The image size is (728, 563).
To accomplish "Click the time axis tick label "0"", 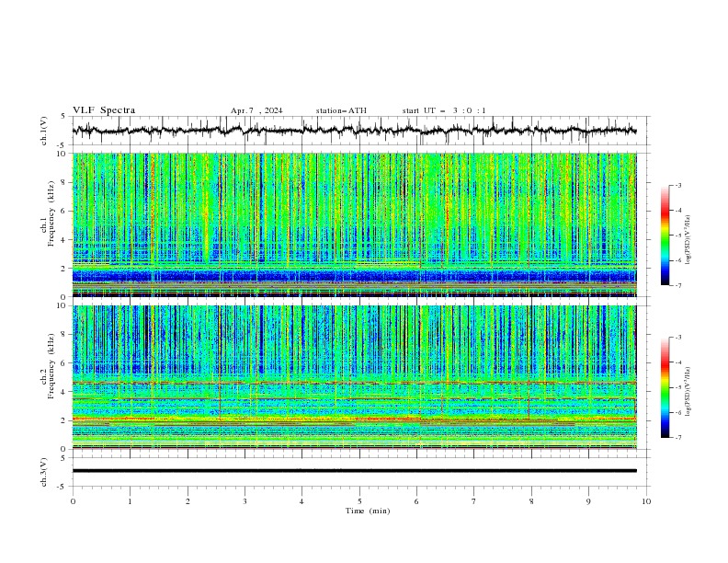I will (x=73, y=501).
